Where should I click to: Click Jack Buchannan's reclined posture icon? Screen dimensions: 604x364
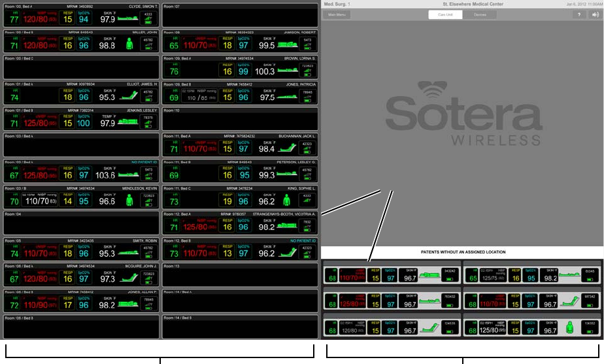(x=288, y=148)
